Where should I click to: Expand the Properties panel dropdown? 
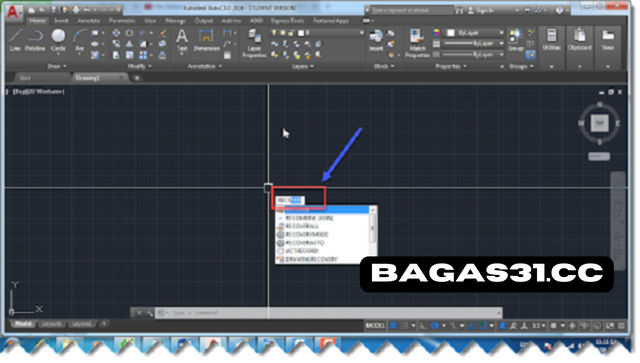(451, 66)
